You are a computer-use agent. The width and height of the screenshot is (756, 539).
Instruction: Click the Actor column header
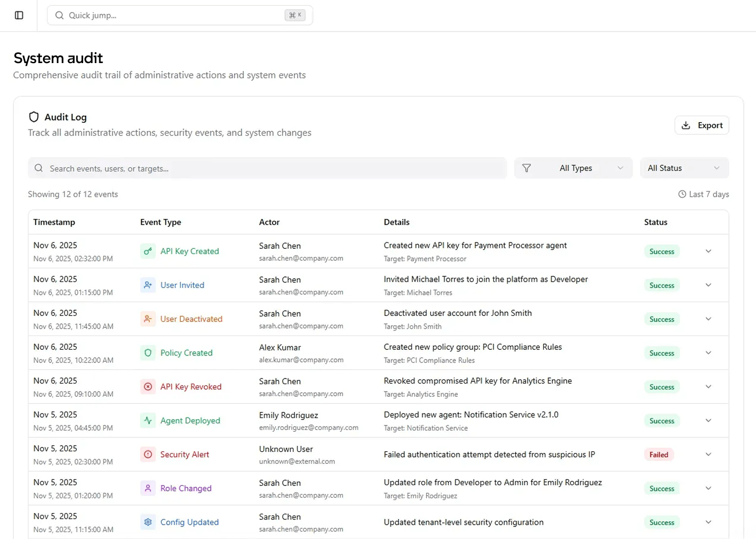pyautogui.click(x=269, y=222)
